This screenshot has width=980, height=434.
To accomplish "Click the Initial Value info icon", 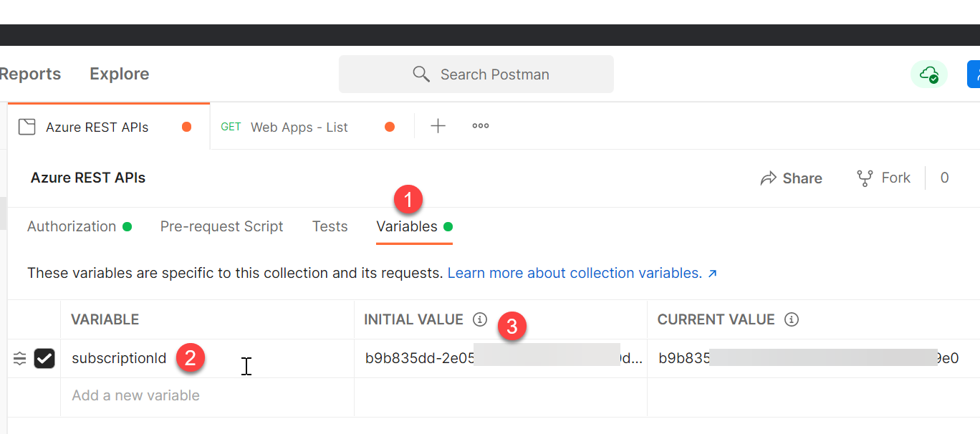I will coord(480,319).
